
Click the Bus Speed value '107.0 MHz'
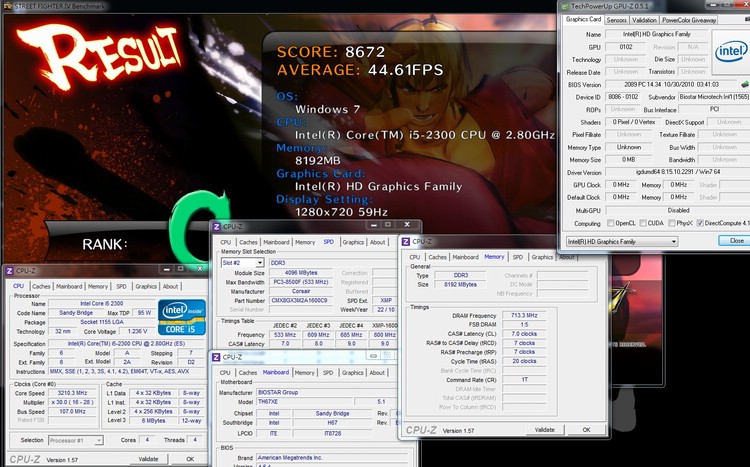pos(72,411)
